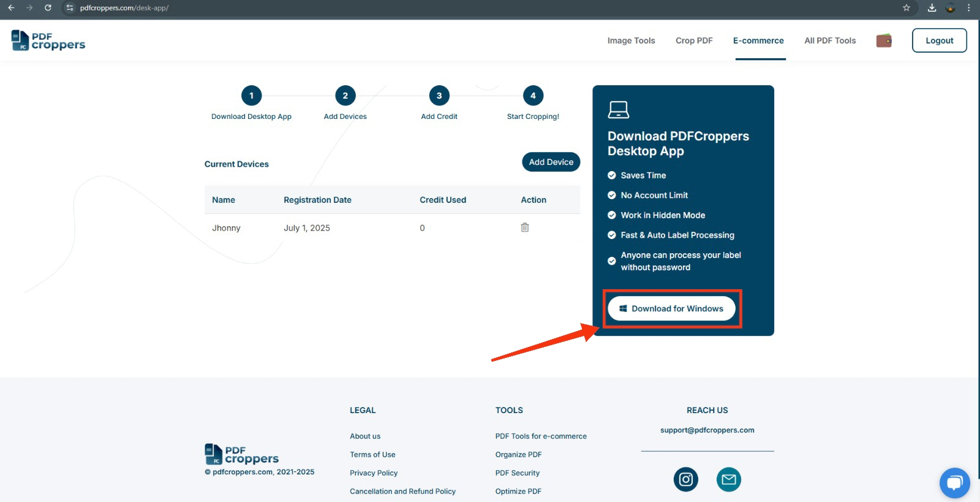Image resolution: width=980 pixels, height=502 pixels.
Task: Open the chat support bubble
Action: [x=954, y=483]
